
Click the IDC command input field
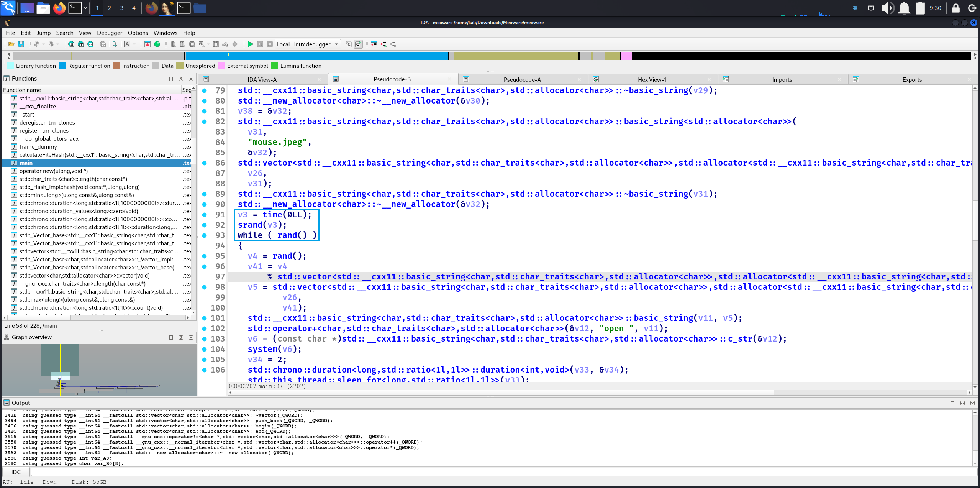(x=504, y=472)
